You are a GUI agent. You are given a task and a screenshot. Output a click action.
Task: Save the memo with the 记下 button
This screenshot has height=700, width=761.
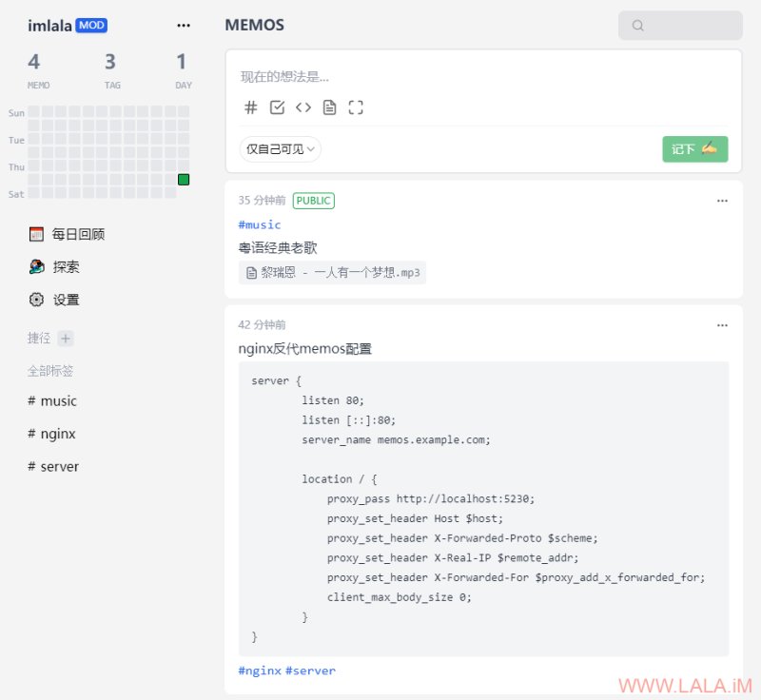click(695, 149)
